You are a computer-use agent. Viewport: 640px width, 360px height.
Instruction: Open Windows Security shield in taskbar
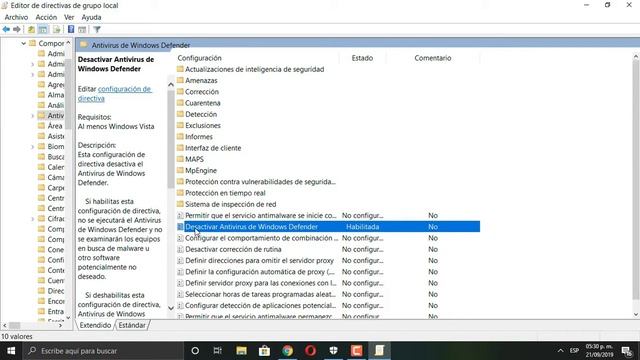tap(333, 351)
